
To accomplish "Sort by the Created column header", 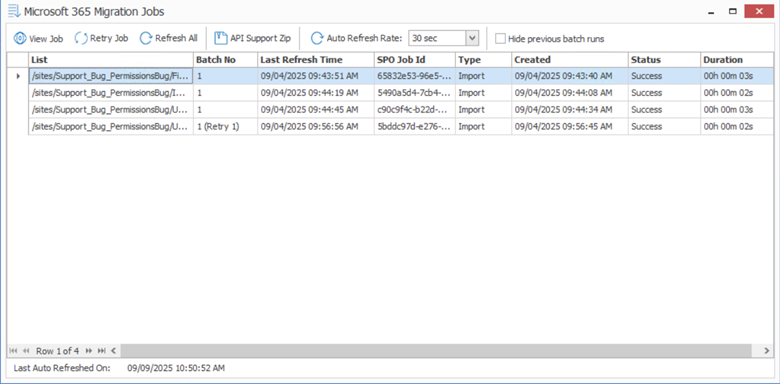I will click(570, 60).
